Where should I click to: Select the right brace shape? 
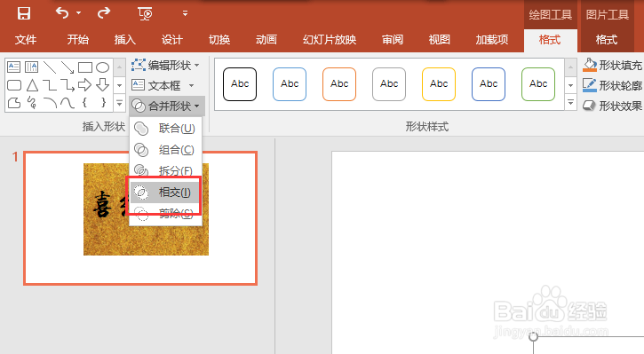click(x=104, y=102)
